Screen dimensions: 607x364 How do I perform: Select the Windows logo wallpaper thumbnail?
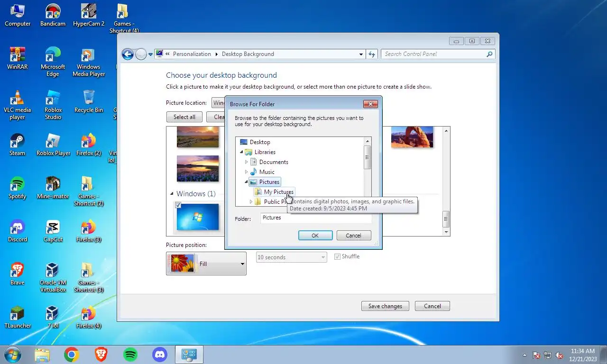(198, 217)
